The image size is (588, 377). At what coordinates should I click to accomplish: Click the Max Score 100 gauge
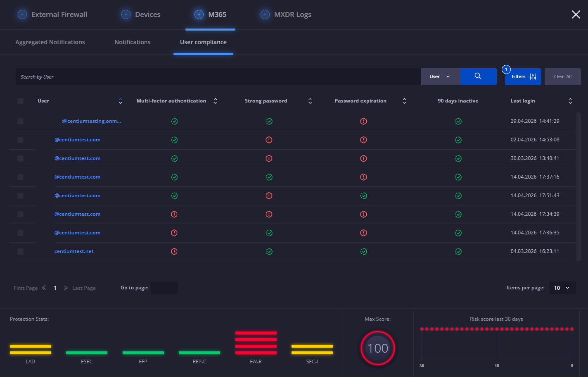[x=378, y=348]
